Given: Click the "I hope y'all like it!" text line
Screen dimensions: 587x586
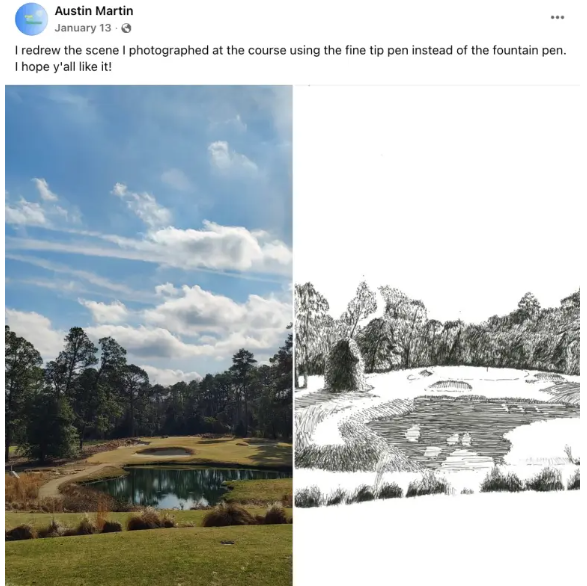Looking at the screenshot, I should pos(63,67).
